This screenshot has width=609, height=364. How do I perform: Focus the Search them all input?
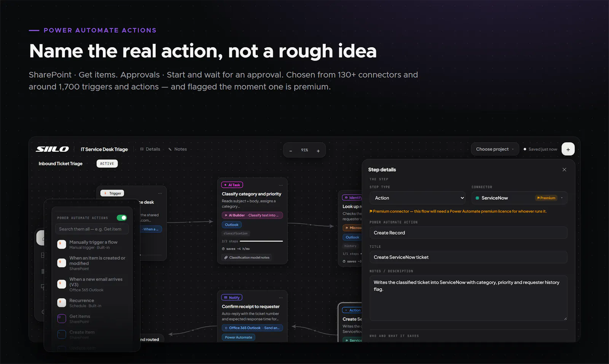92,229
